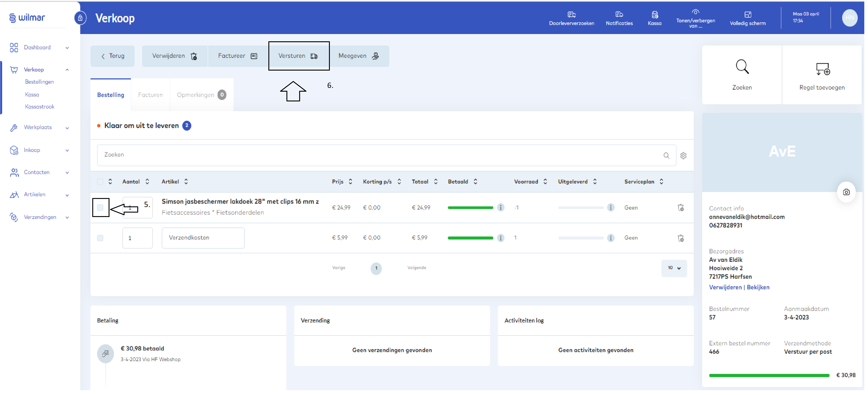Open table settings gear icon
This screenshot has width=868, height=395.
click(686, 156)
